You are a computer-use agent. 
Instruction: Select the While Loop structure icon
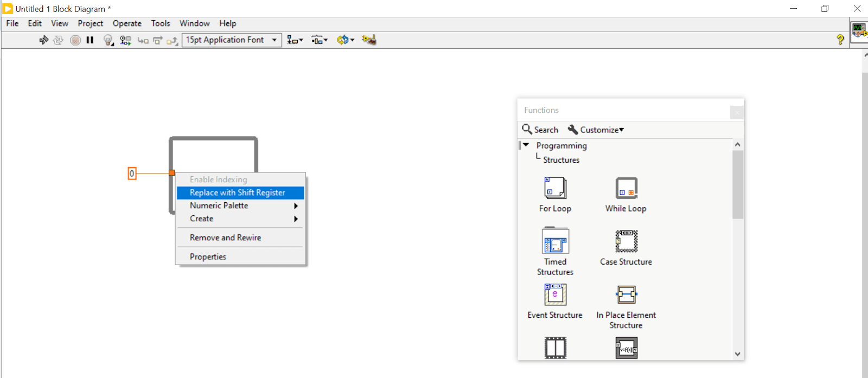tap(626, 188)
